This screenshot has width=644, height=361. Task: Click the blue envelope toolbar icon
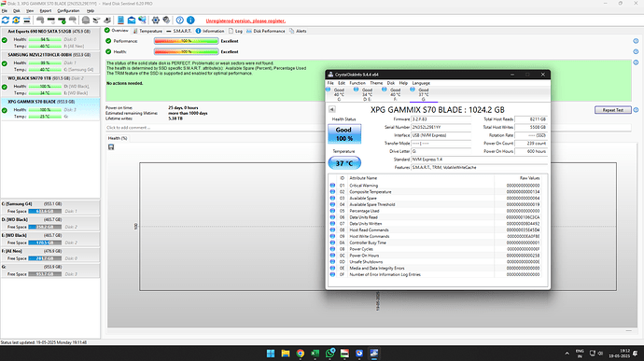[x=132, y=20]
